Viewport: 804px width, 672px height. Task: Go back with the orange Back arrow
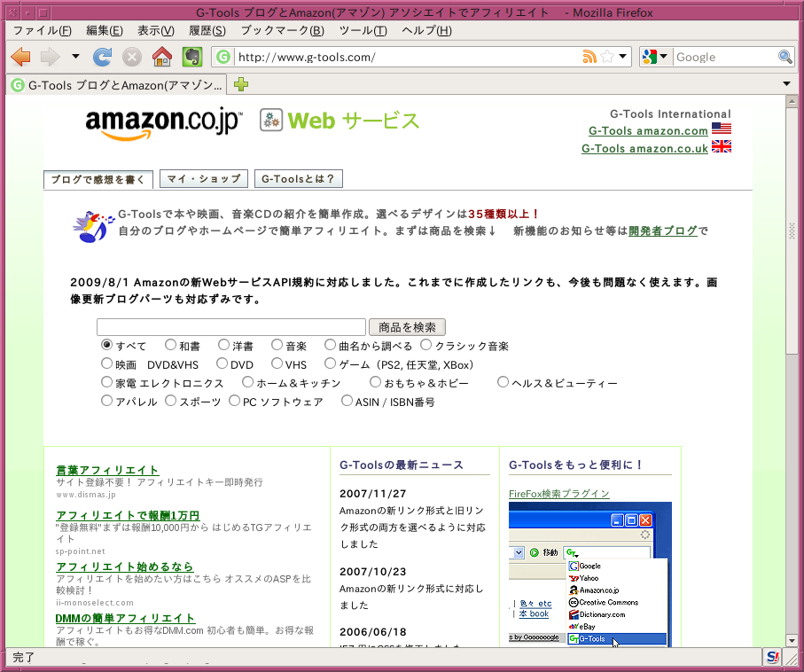coord(21,57)
